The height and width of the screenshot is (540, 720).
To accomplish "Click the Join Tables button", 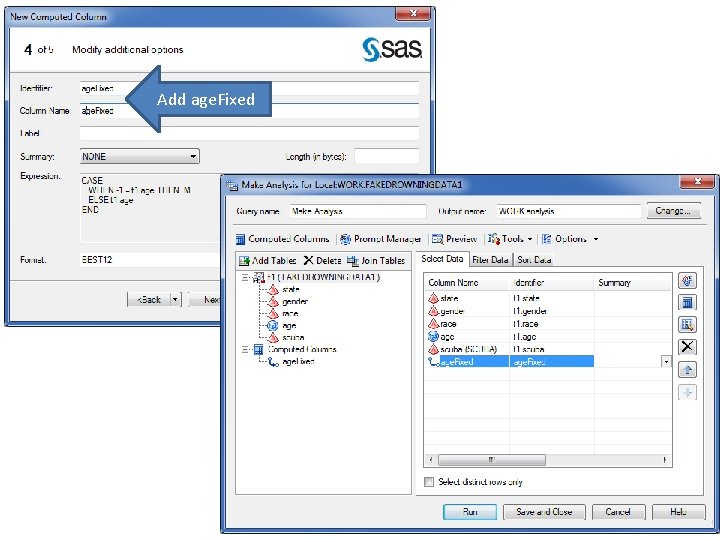I will [x=376, y=261].
